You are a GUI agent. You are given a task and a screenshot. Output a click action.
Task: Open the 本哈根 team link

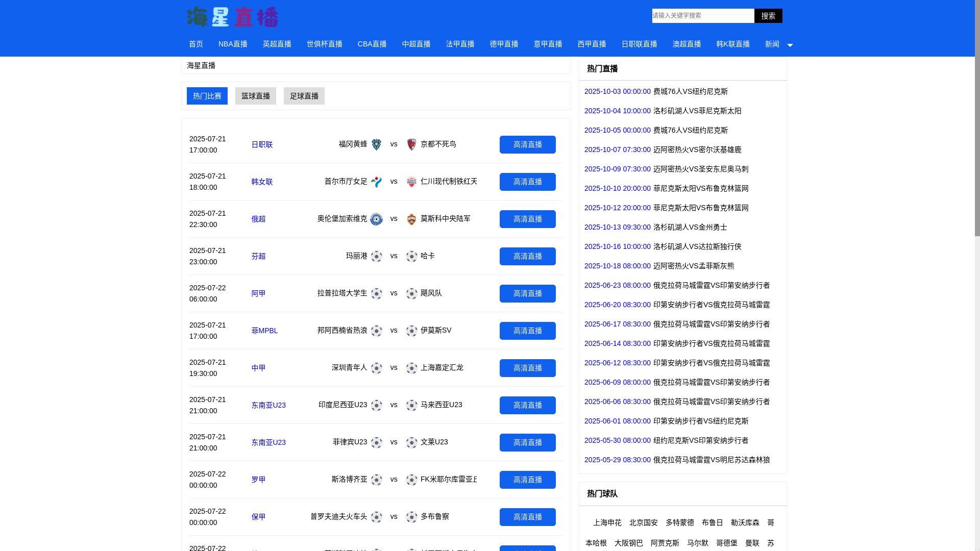click(x=596, y=543)
